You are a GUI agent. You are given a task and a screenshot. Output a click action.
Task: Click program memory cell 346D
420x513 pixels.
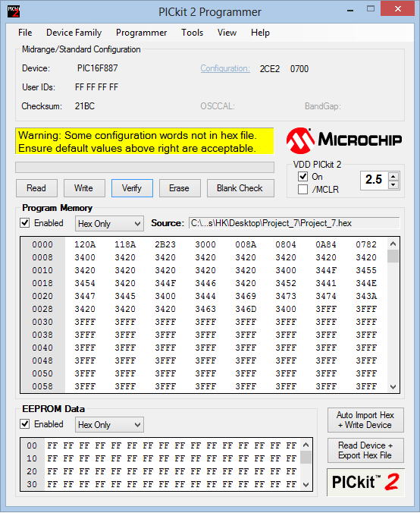246,309
